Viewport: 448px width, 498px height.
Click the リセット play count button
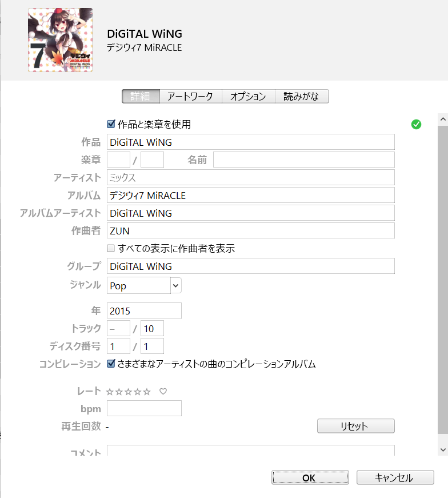point(355,426)
